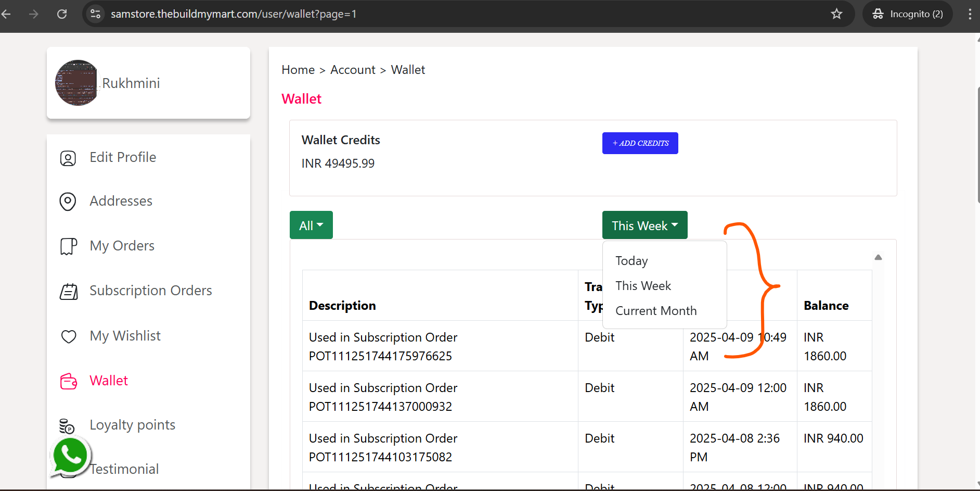This screenshot has width=980, height=491.
Task: Click the Subscription Orders notepad icon
Action: point(69,291)
